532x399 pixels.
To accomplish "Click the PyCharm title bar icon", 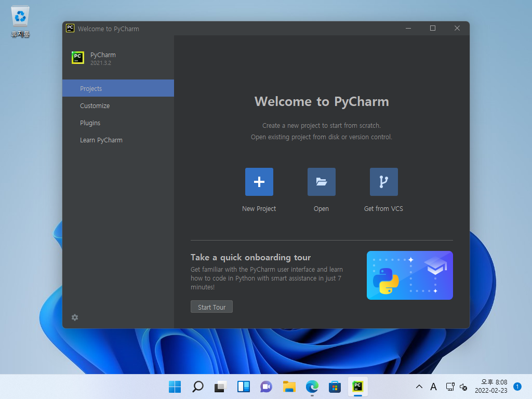I will [x=70, y=28].
